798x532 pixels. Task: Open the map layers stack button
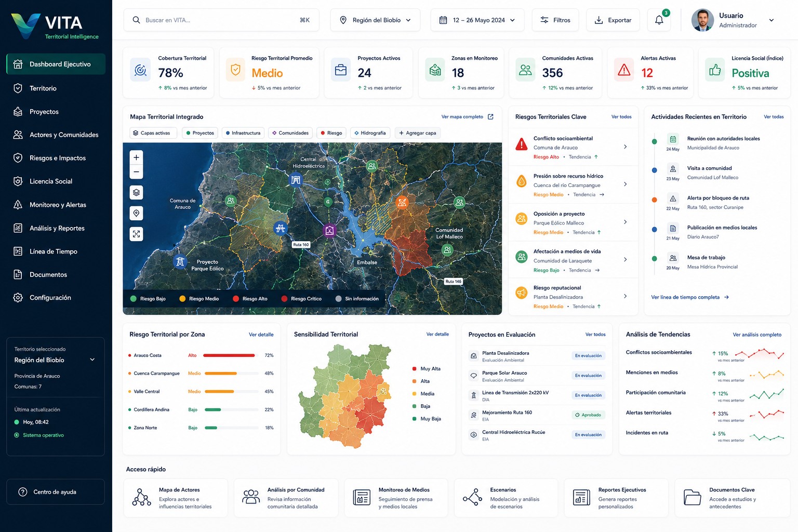tap(136, 193)
